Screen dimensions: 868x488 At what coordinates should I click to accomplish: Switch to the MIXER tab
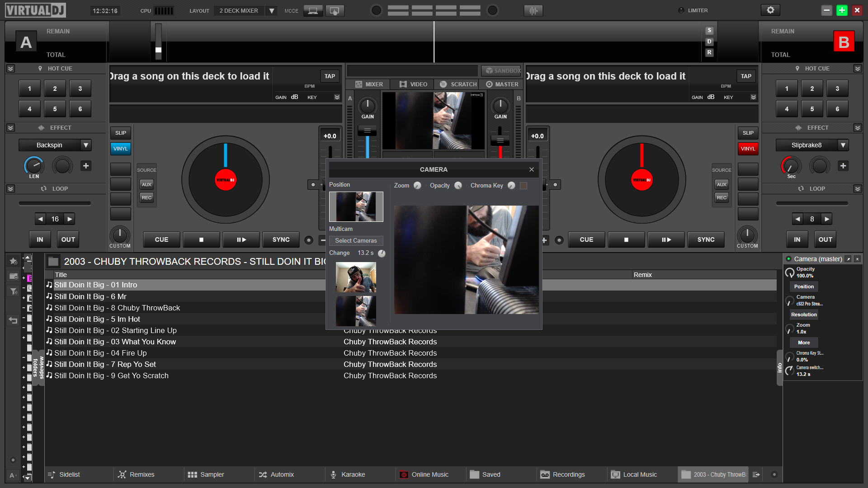[369, 84]
